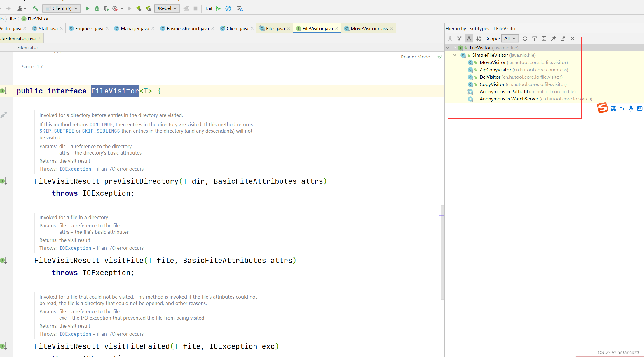644x357 pixels.
Task: Click the SKIP_SIBLINGS link in documentation
Action: click(101, 131)
